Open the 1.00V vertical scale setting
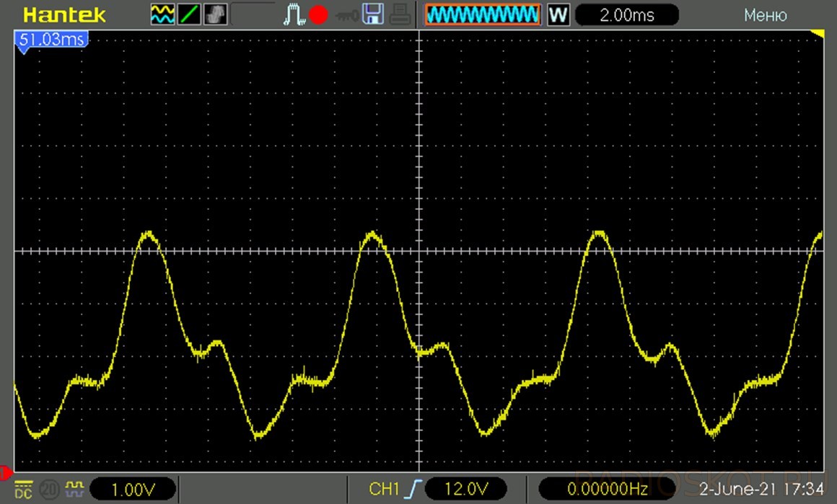 tap(132, 490)
